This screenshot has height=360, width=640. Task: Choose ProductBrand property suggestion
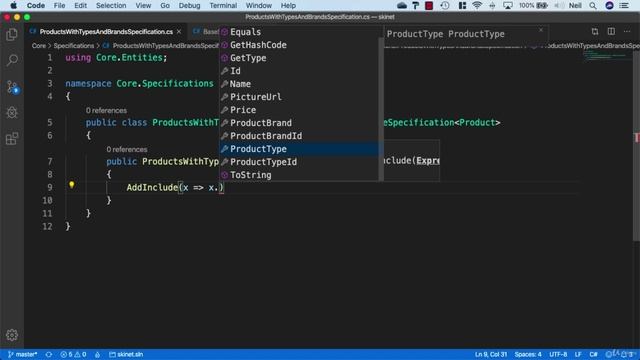299,123
